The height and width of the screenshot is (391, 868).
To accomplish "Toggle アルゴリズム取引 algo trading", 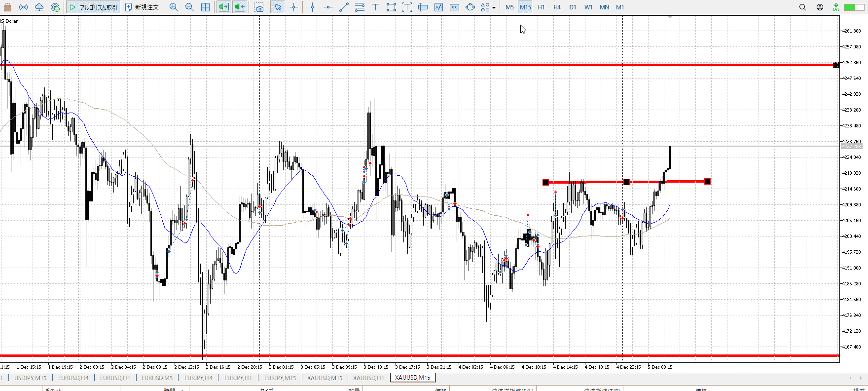I will pos(94,7).
